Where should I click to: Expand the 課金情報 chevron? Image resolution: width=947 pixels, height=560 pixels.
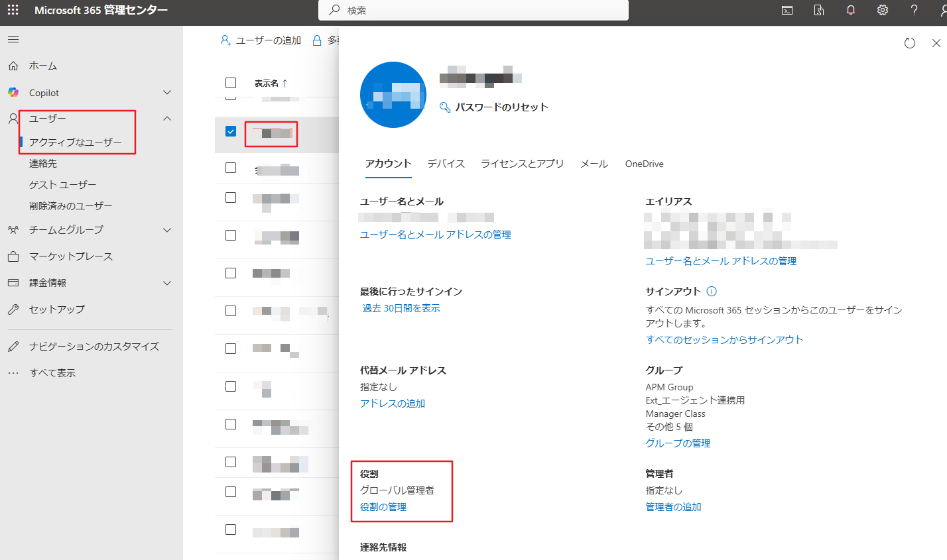click(x=167, y=283)
